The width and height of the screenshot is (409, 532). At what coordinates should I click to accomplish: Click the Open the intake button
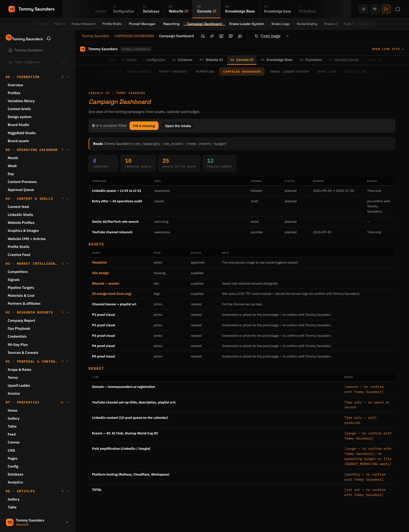(178, 126)
